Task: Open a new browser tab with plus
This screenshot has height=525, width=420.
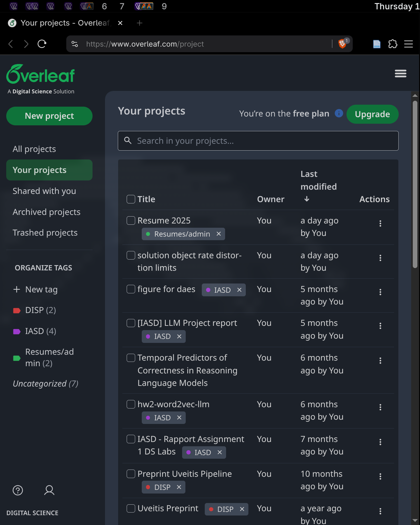Action: click(139, 23)
